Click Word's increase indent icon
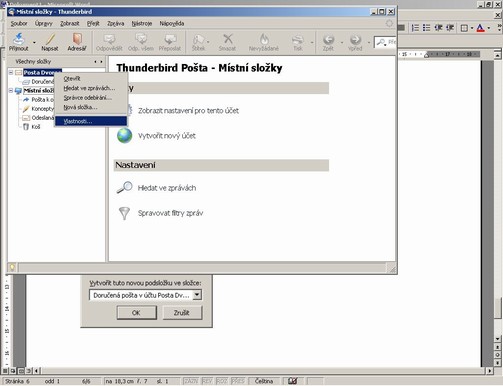This screenshot has height=386, width=503. (450, 28)
